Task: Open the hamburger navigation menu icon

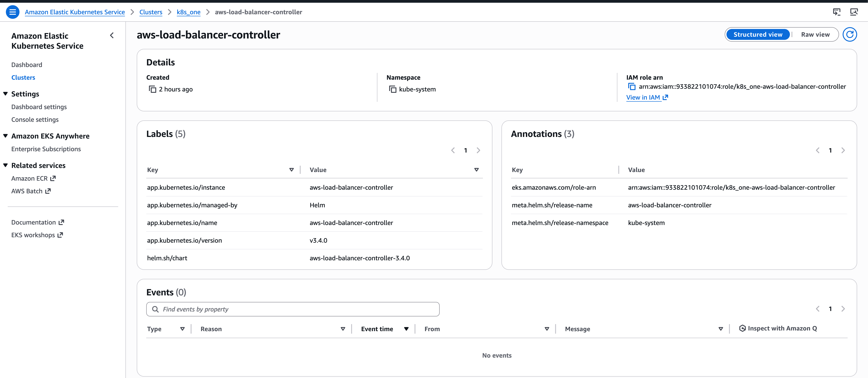Action: click(12, 12)
